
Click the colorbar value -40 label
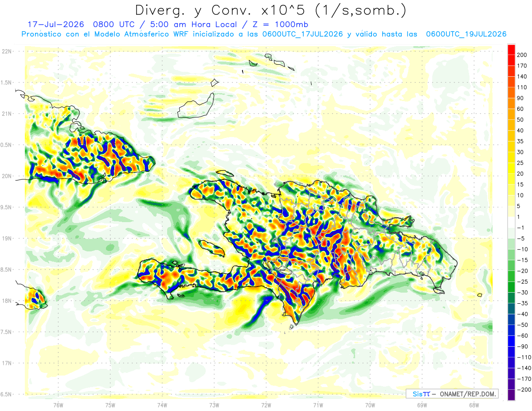[523, 314]
